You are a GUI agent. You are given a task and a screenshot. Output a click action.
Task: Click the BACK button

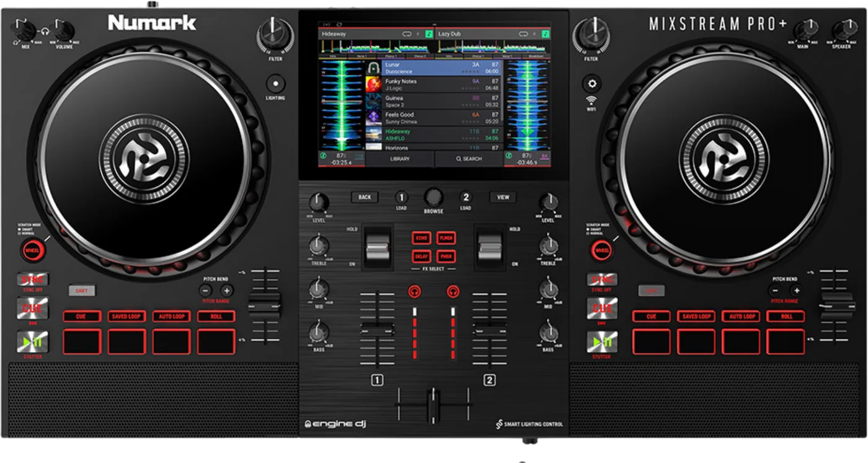[365, 197]
